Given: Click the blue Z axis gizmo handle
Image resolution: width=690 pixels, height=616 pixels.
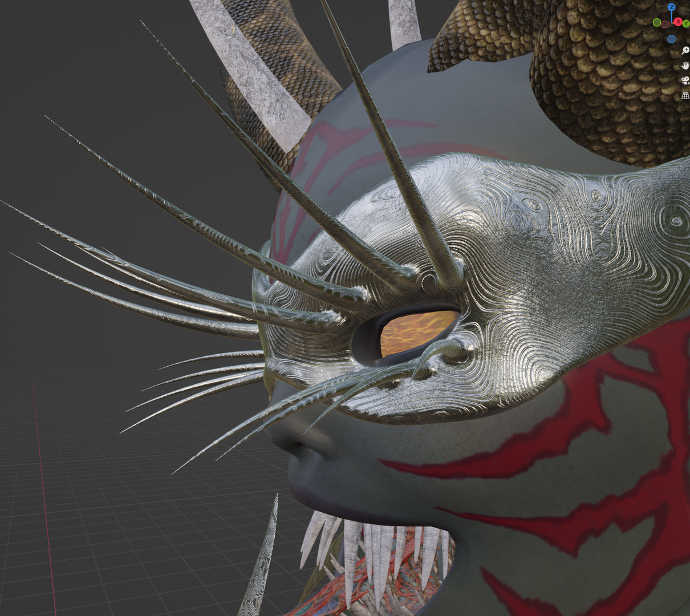Looking at the screenshot, I should pos(671,7).
